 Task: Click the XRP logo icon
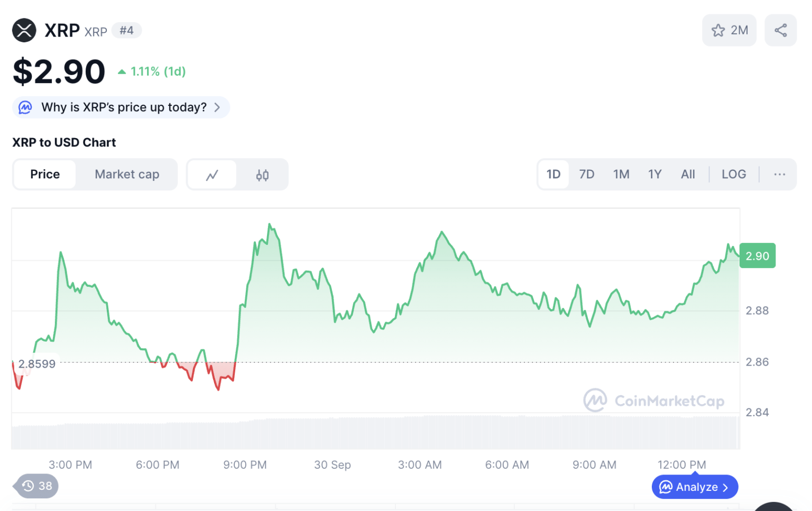pos(24,30)
